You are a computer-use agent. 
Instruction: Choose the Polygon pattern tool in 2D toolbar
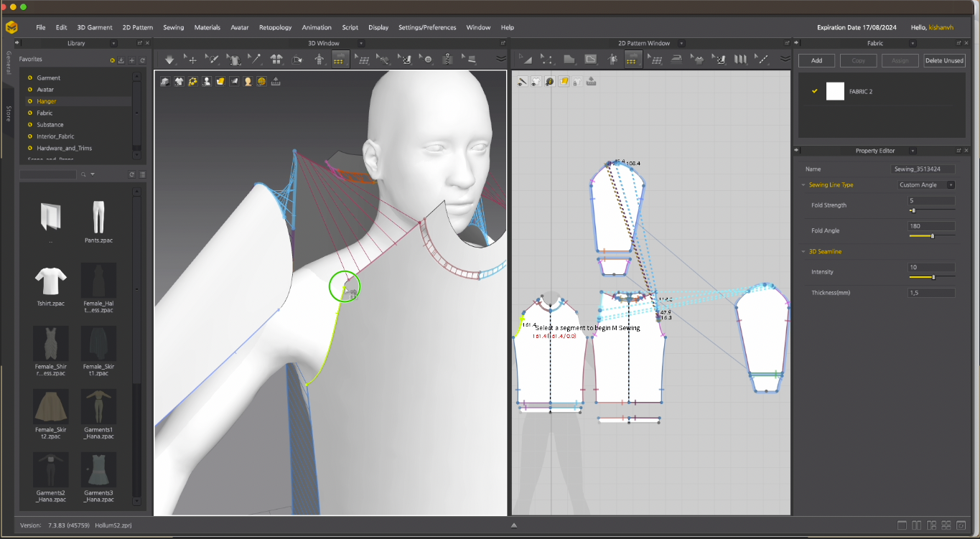(x=569, y=60)
